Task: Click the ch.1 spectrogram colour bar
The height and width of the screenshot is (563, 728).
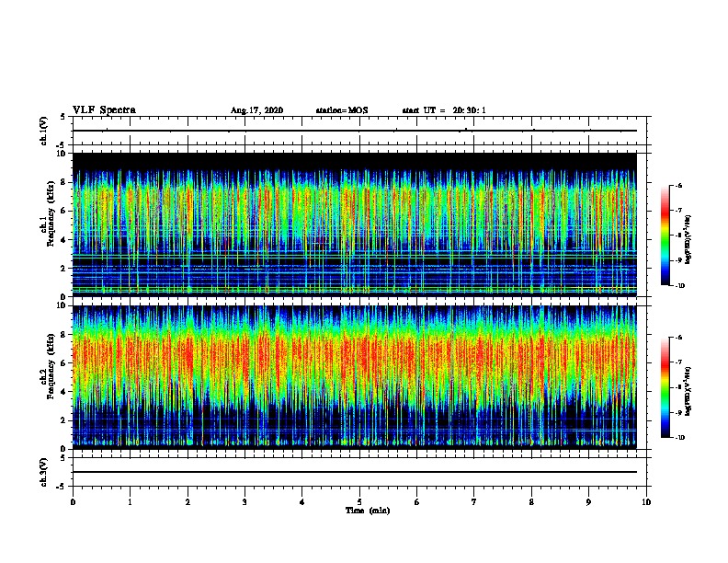Action: 665,236
